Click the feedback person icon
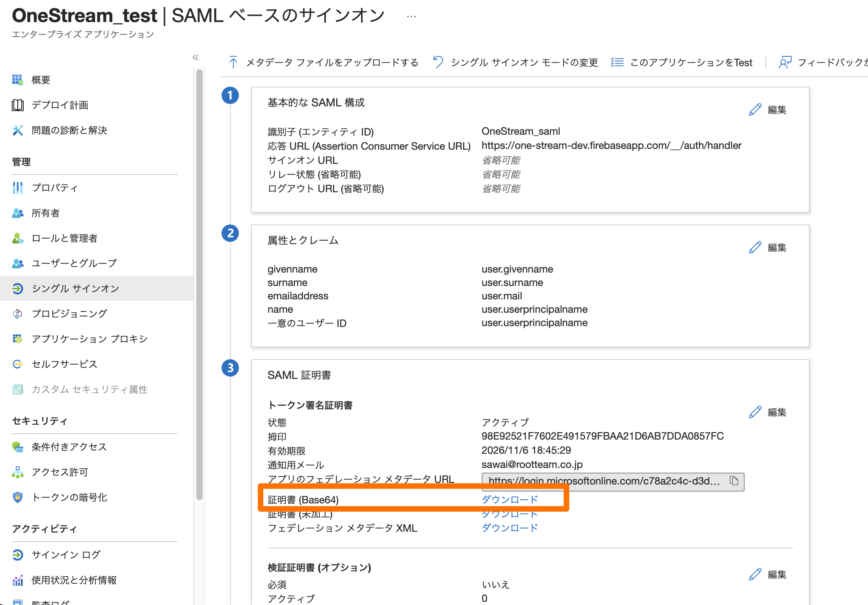This screenshot has height=605, width=868. click(785, 62)
